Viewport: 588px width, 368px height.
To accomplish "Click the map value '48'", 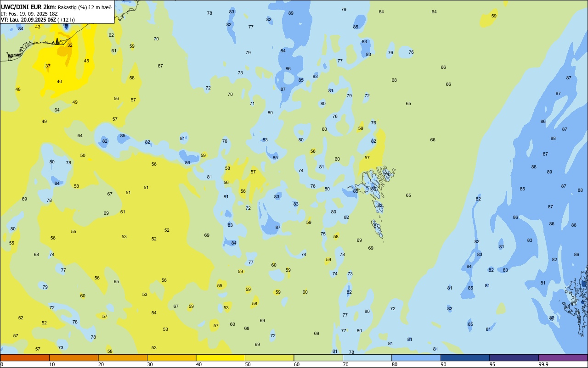I will point(18,89).
